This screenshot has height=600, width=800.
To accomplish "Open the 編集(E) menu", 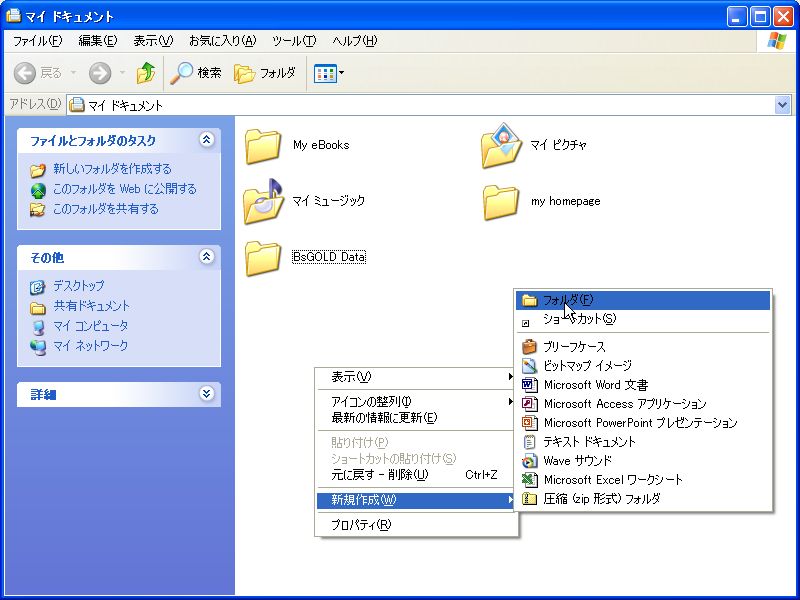I will click(x=97, y=41).
